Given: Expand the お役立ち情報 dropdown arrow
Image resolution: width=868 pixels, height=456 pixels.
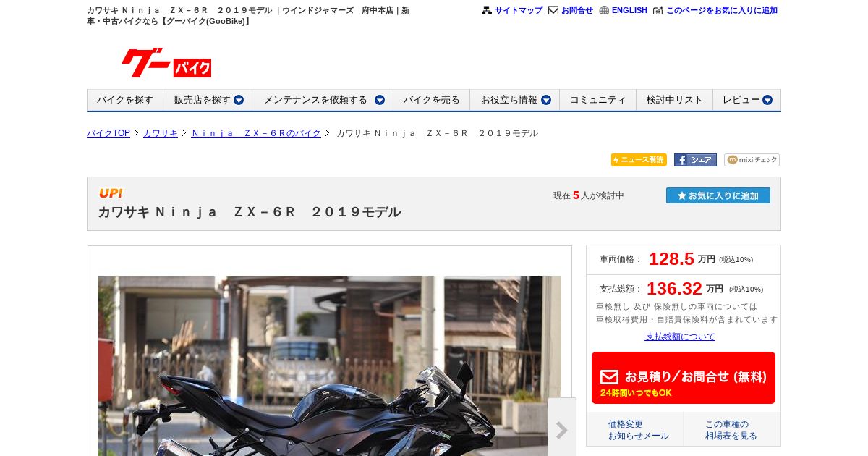Looking at the screenshot, I should point(546,100).
